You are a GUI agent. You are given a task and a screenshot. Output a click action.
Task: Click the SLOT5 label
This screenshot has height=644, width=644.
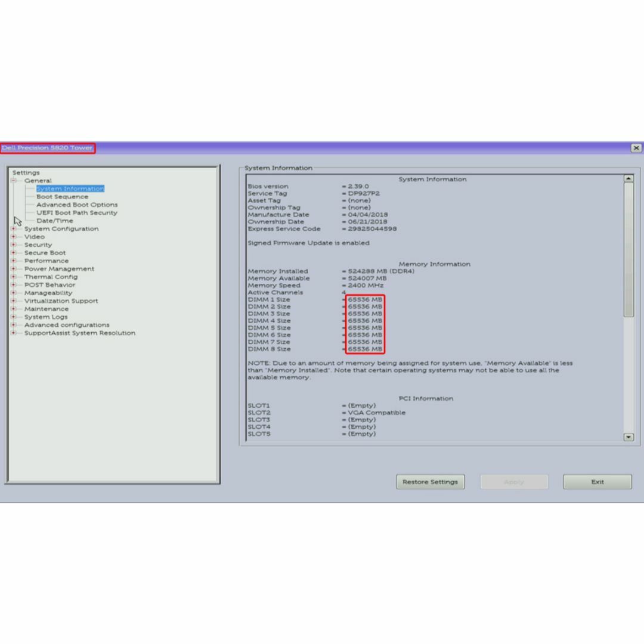(x=259, y=434)
